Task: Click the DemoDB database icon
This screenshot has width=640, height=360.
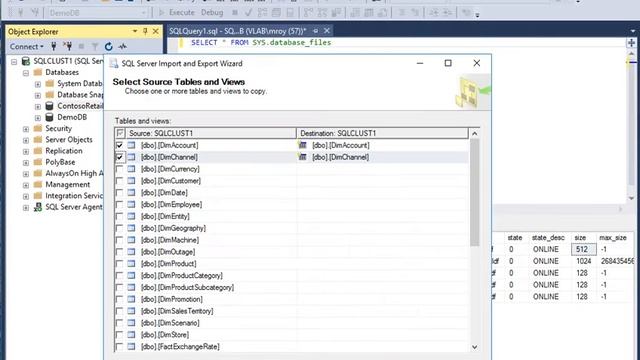Action: pyautogui.click(x=49, y=117)
